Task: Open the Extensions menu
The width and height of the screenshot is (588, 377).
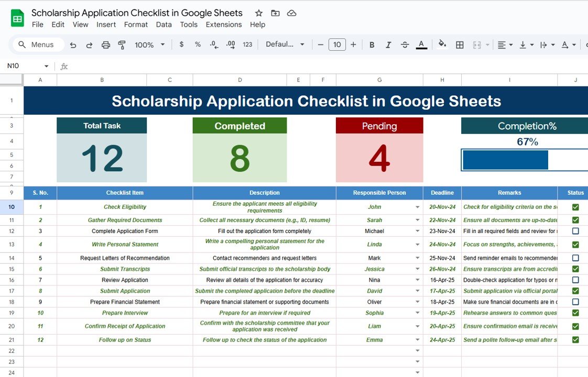Action: coord(224,25)
